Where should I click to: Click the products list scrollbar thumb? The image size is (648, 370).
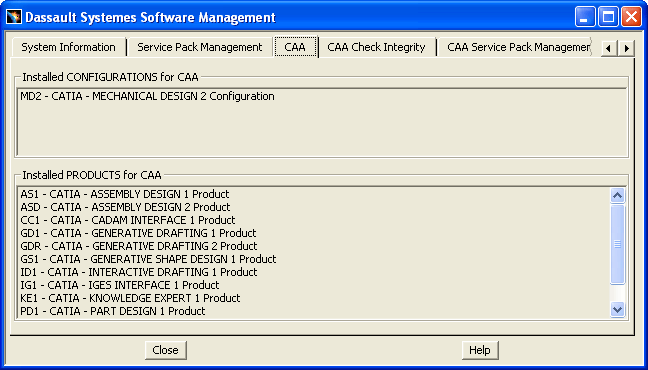tap(617, 244)
